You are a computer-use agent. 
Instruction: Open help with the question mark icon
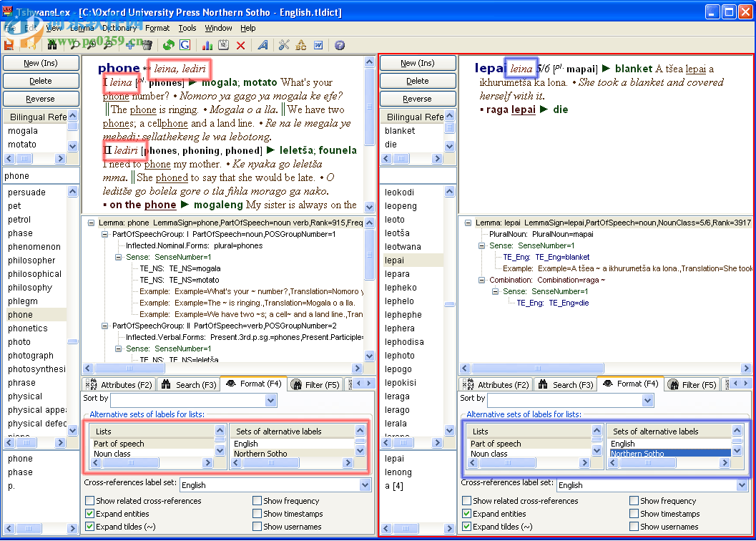[x=340, y=45]
